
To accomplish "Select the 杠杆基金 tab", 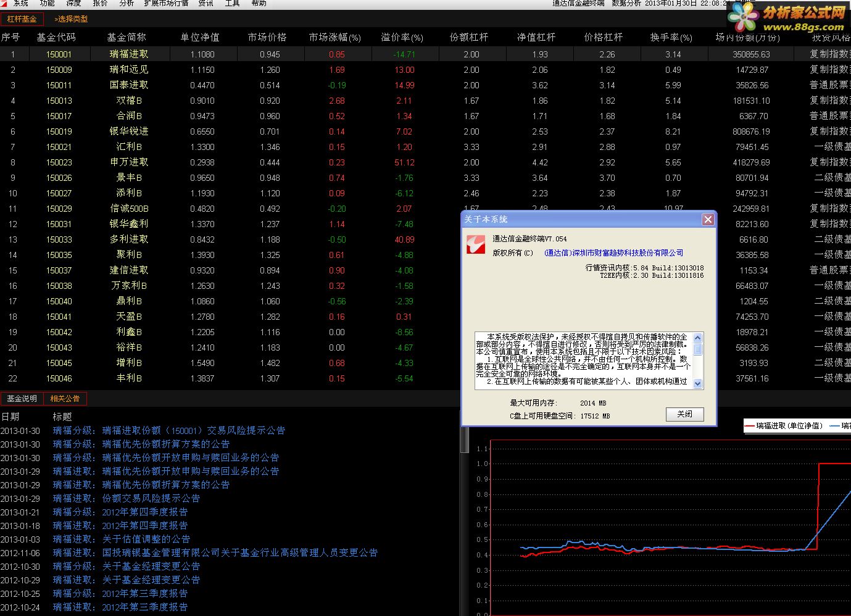I will click(22, 19).
